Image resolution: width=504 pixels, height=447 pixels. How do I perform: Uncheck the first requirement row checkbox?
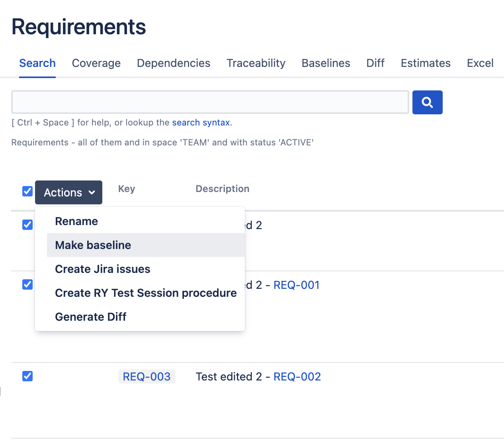coord(27,225)
